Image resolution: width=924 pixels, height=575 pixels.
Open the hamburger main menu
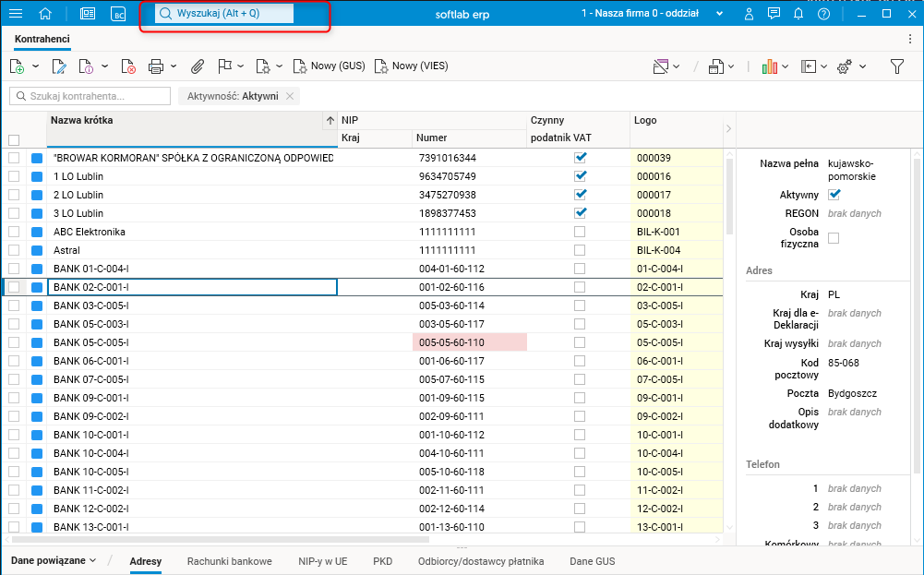16,14
